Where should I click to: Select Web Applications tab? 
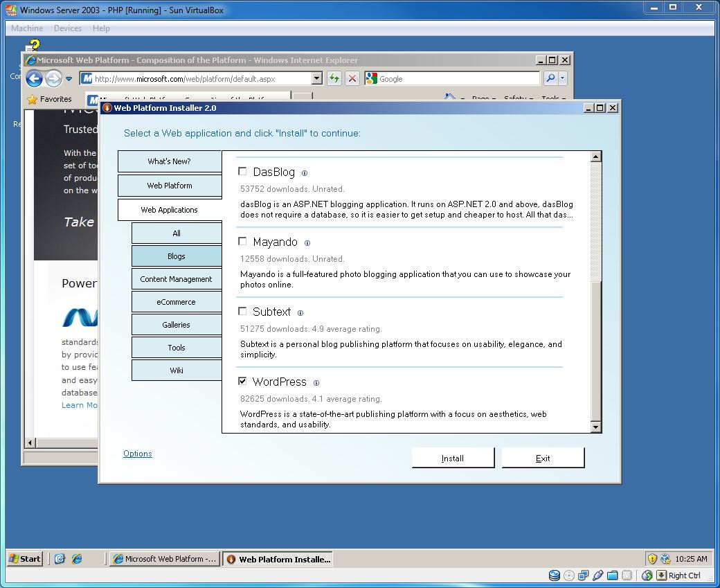170,209
